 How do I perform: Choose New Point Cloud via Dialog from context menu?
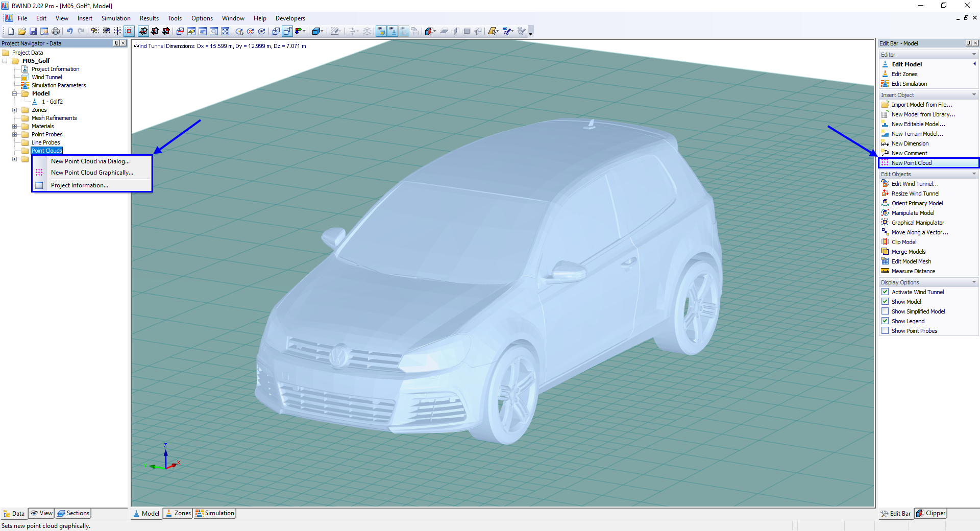pyautogui.click(x=90, y=161)
